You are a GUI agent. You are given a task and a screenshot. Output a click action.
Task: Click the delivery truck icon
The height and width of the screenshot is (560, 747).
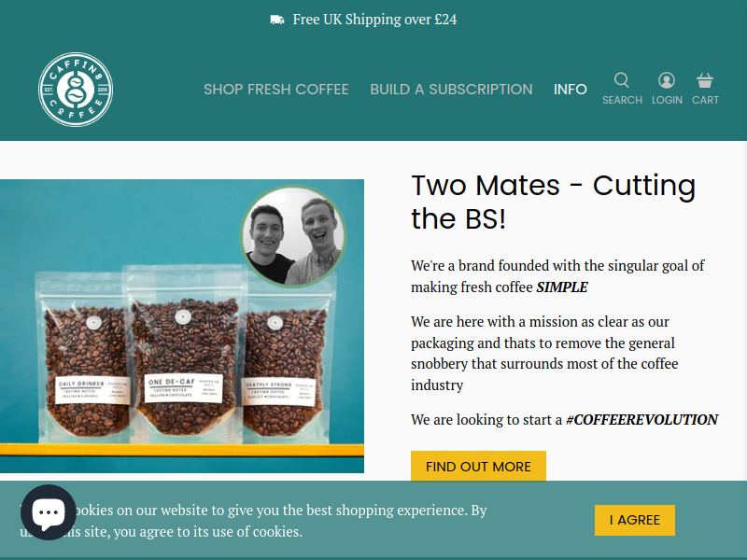(x=277, y=20)
